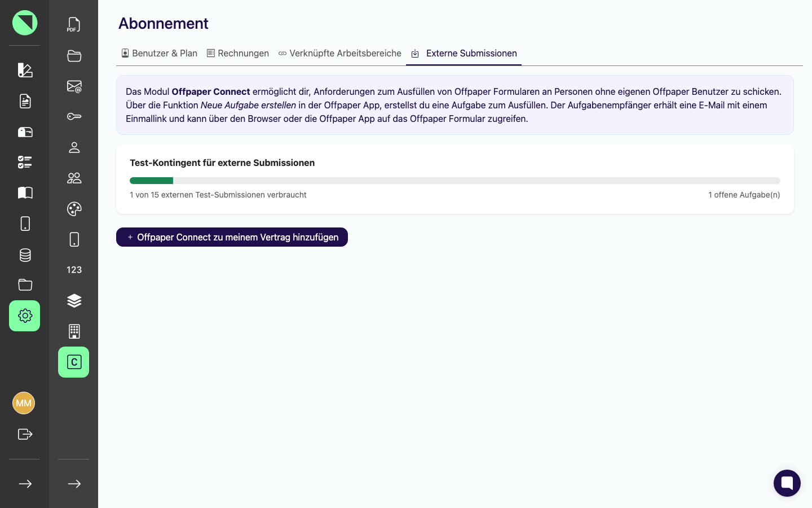Image resolution: width=812 pixels, height=508 pixels.
Task: Open the folder icon in main sidebar
Action: pos(25,285)
